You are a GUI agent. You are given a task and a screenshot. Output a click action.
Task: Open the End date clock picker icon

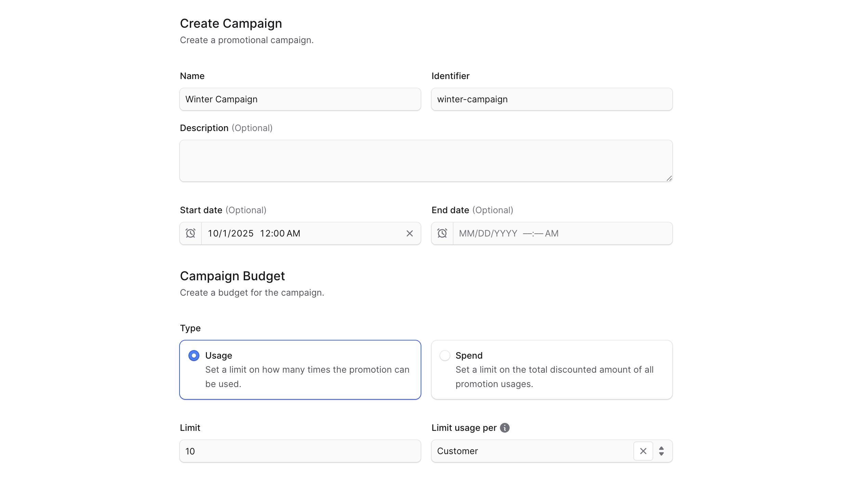(442, 233)
